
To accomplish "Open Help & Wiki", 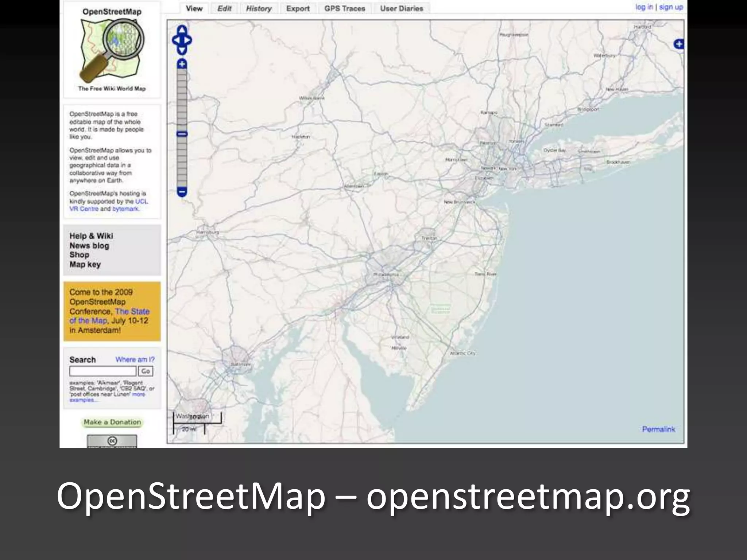I will coord(91,236).
